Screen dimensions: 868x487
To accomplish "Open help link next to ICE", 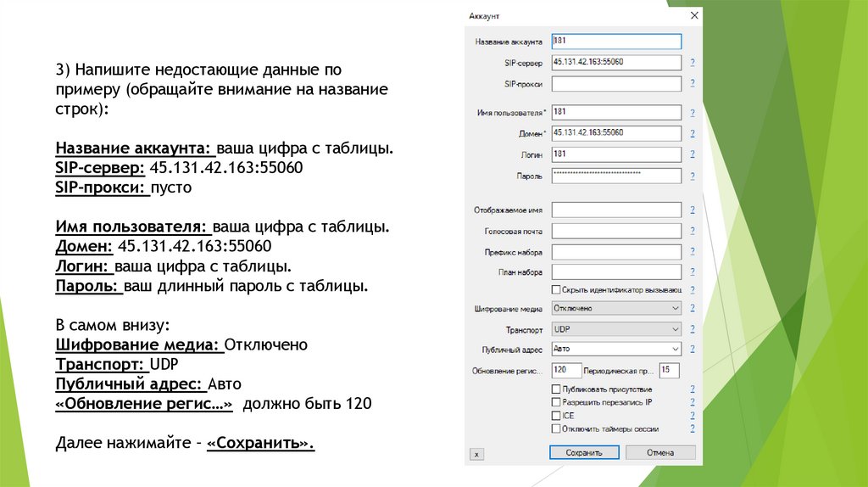I will (x=692, y=415).
